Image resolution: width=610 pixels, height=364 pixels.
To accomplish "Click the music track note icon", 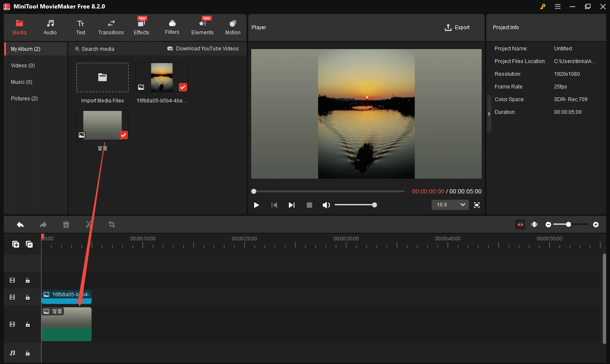I will point(12,353).
